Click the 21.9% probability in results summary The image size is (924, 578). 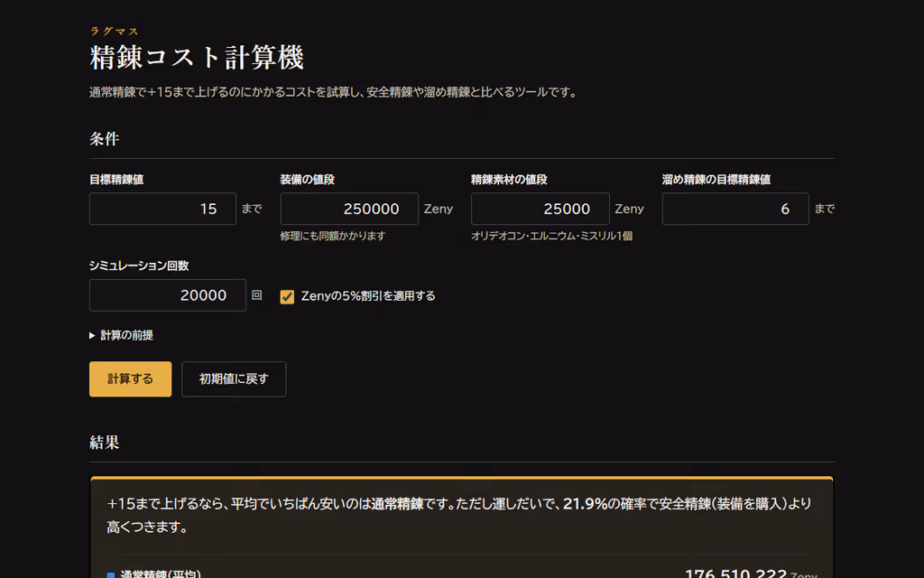[x=585, y=504]
